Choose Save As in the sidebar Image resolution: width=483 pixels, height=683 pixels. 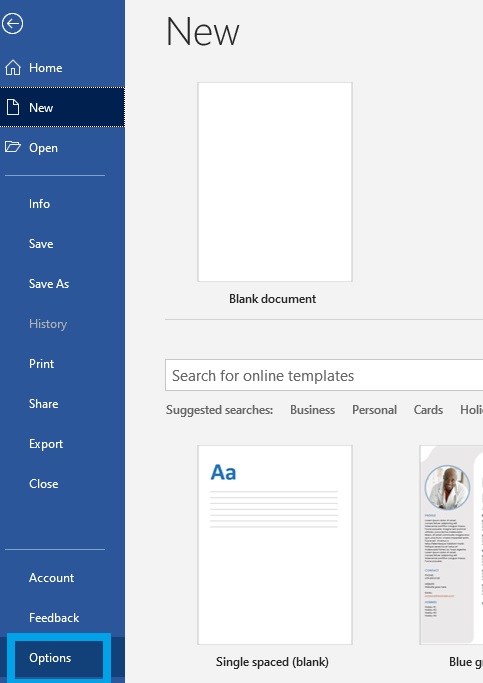coord(62,284)
